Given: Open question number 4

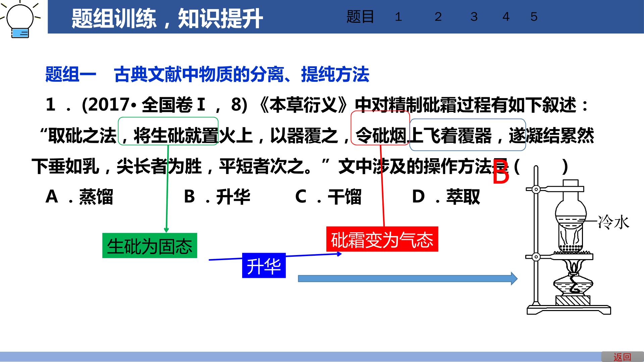Looking at the screenshot, I should click(506, 17).
